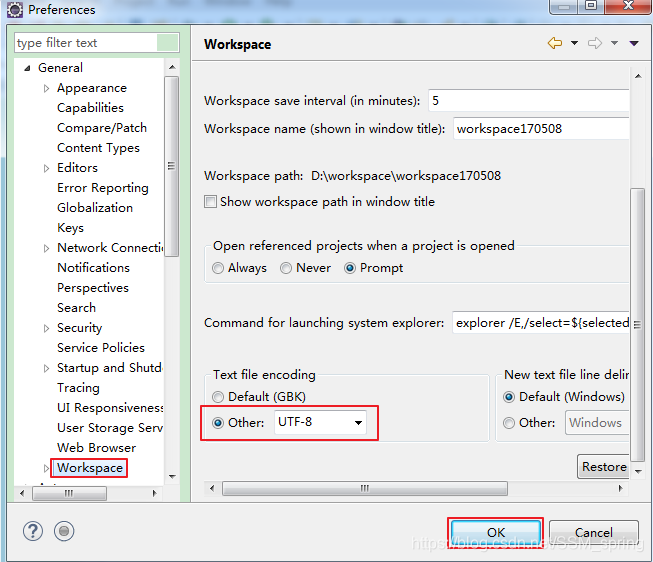Viewport: 653px width, 562px height.
Task: Click tree horizontal scroll left arrow
Action: pos(22,493)
